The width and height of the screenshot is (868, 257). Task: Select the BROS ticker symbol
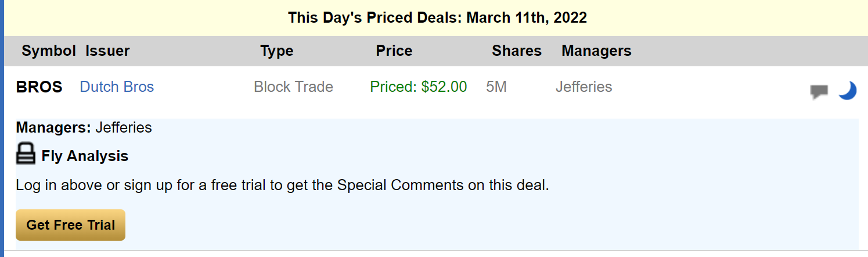(x=39, y=87)
